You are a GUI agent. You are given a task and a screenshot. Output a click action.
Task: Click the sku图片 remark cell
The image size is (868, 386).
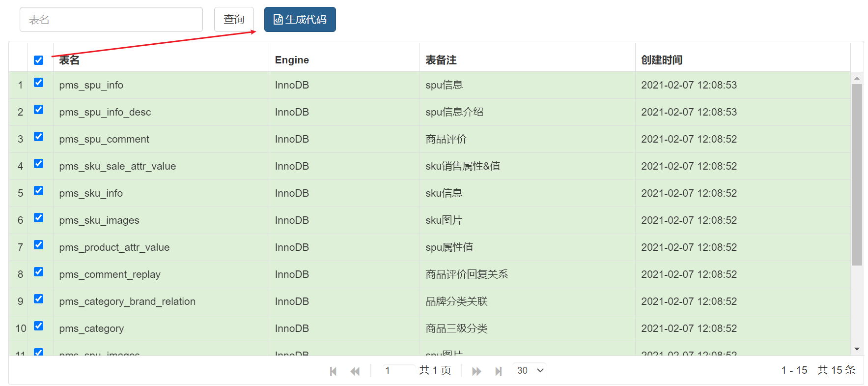pyautogui.click(x=528, y=220)
